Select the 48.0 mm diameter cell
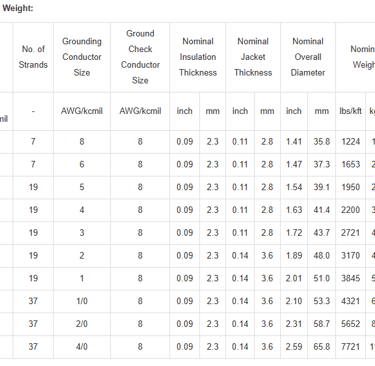375x366 pixels. pos(321,256)
